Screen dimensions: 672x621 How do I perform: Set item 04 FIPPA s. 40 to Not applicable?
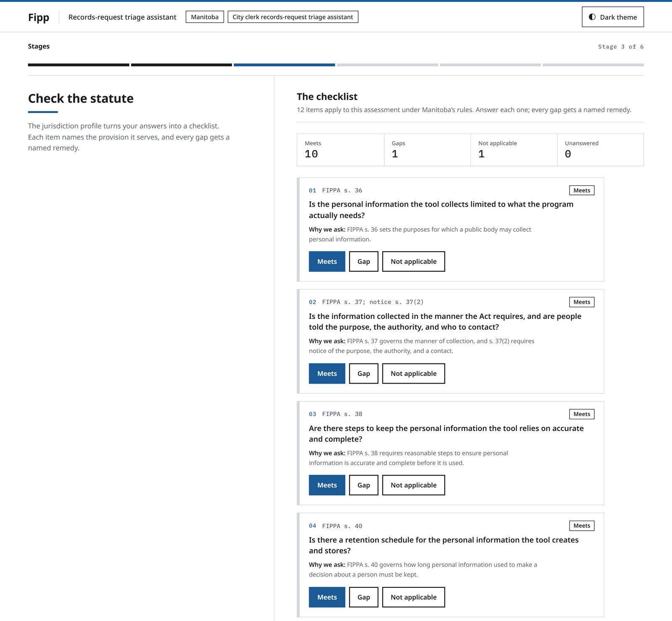pos(413,597)
